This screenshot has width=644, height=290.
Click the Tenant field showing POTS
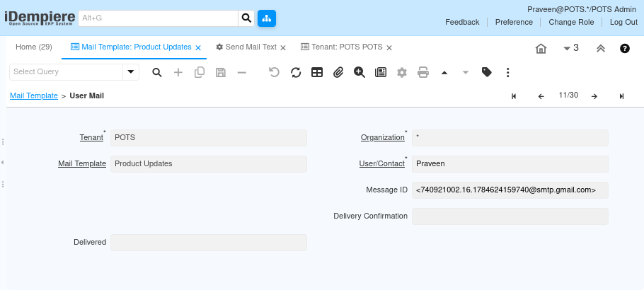209,138
